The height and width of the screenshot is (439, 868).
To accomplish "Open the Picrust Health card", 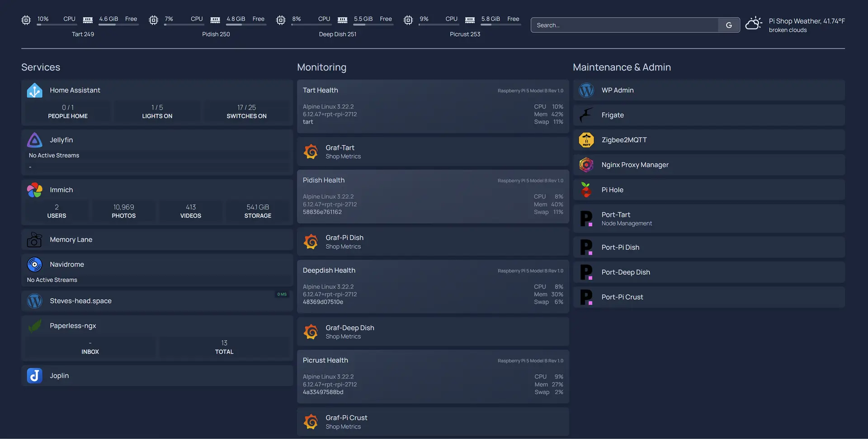I will 433,377.
